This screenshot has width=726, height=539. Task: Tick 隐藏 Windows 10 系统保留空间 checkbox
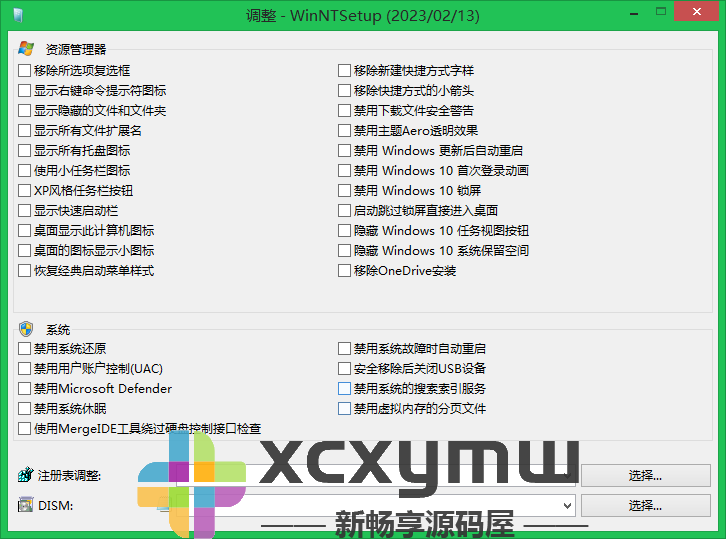(x=344, y=251)
